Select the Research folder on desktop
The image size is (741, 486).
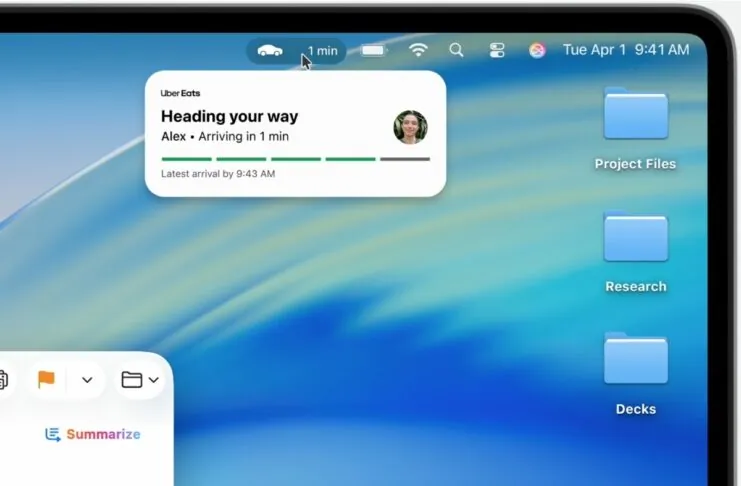pos(636,252)
